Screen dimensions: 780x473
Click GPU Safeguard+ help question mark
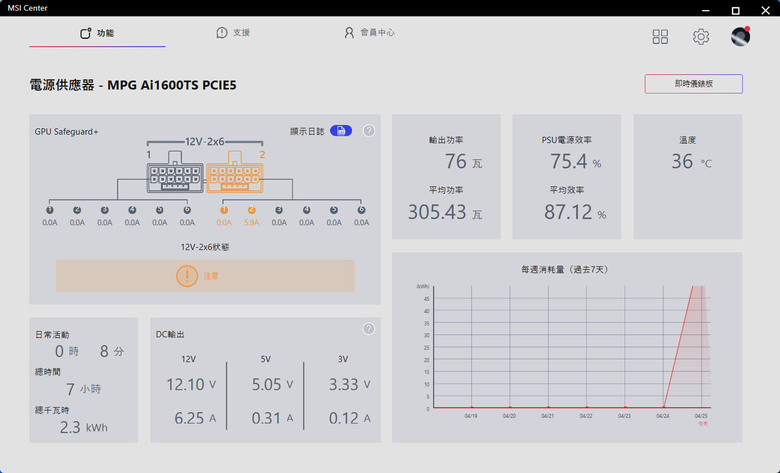pyautogui.click(x=369, y=131)
